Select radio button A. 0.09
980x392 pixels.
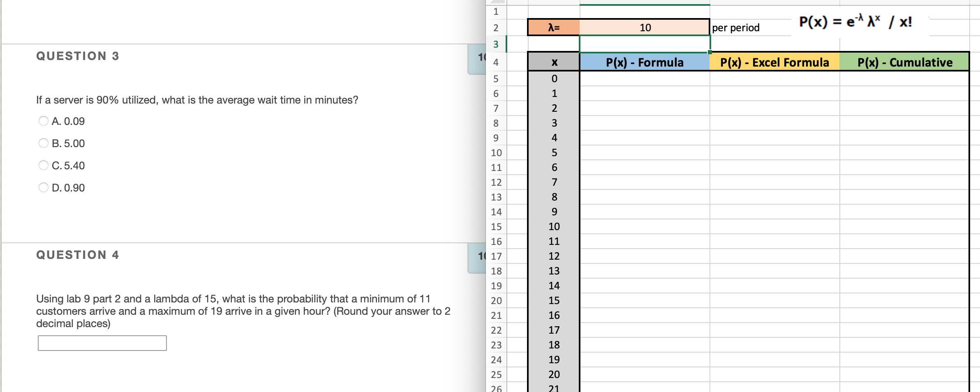pyautogui.click(x=43, y=121)
